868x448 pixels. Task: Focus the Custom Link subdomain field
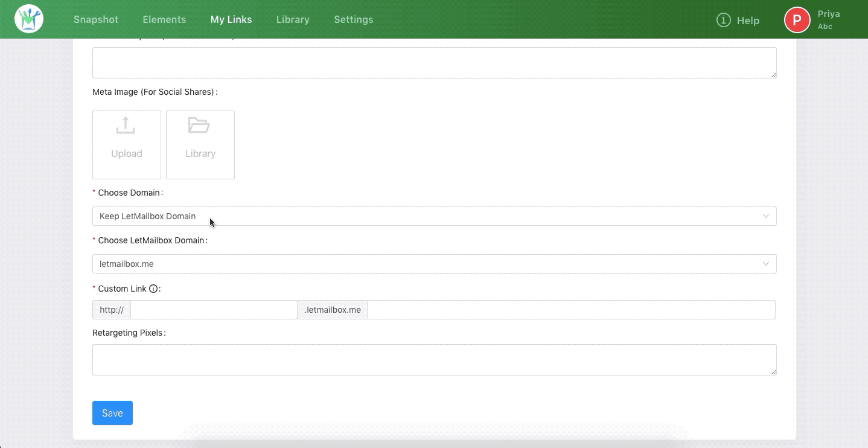coord(214,310)
